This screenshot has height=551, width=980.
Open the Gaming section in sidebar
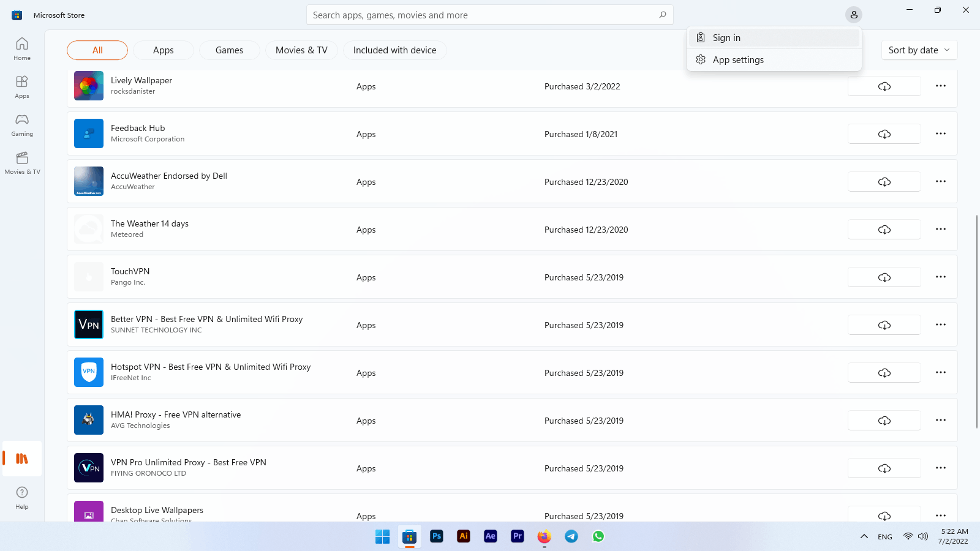pos(22,125)
